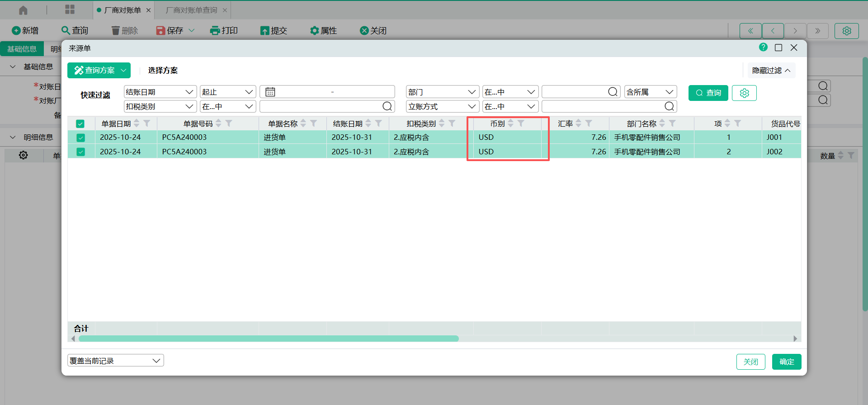Open the filter settings gear icon
The width and height of the screenshot is (868, 405).
click(744, 93)
